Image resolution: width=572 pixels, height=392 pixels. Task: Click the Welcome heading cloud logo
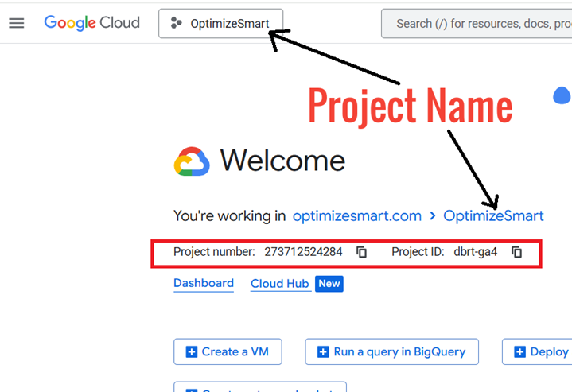click(x=192, y=161)
